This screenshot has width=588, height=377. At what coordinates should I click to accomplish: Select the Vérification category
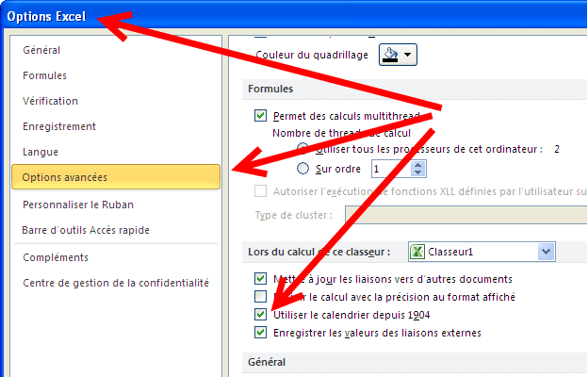tap(50, 101)
